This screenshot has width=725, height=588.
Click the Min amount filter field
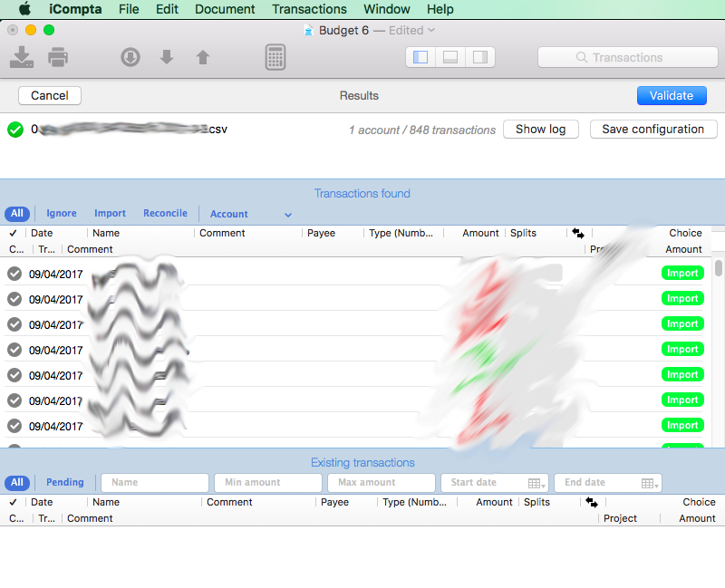[x=268, y=482]
